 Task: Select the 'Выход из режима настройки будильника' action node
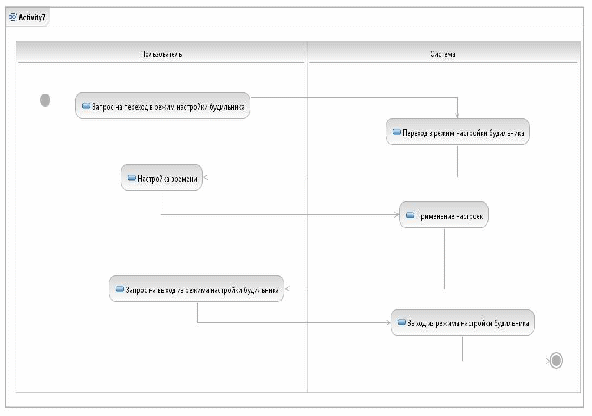pyautogui.click(x=462, y=322)
